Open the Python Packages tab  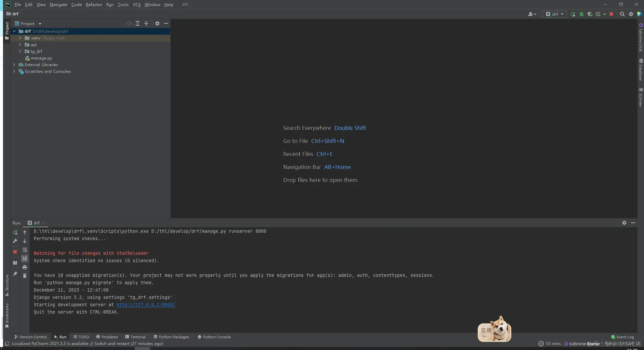click(x=171, y=337)
